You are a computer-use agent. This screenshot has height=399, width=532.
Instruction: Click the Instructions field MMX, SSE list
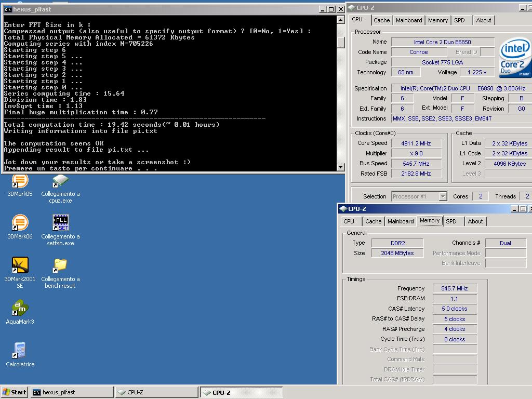[x=462, y=118]
